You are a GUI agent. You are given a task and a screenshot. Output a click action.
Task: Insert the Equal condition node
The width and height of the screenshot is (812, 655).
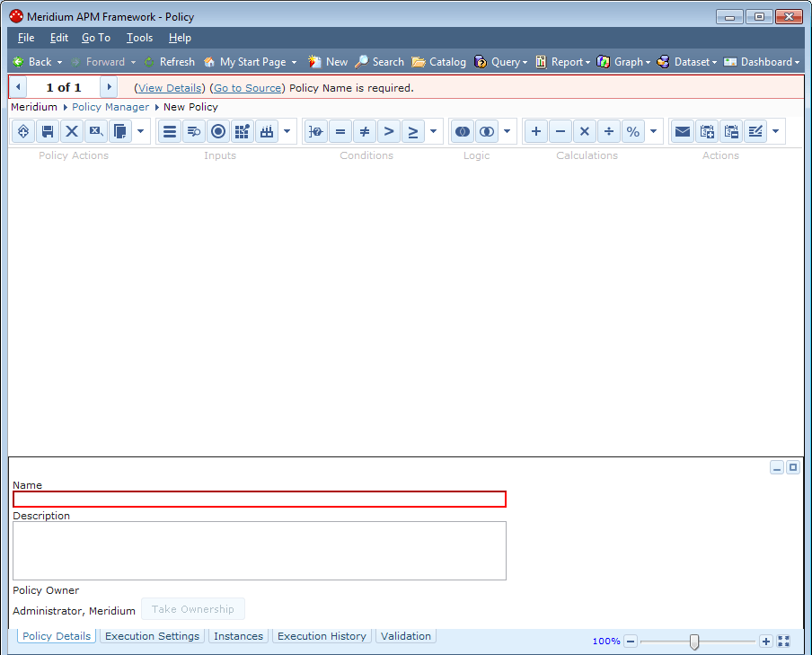pyautogui.click(x=340, y=131)
